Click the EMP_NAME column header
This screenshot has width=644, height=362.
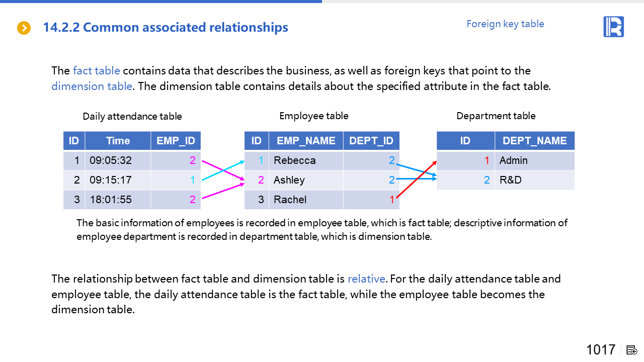[x=306, y=141]
